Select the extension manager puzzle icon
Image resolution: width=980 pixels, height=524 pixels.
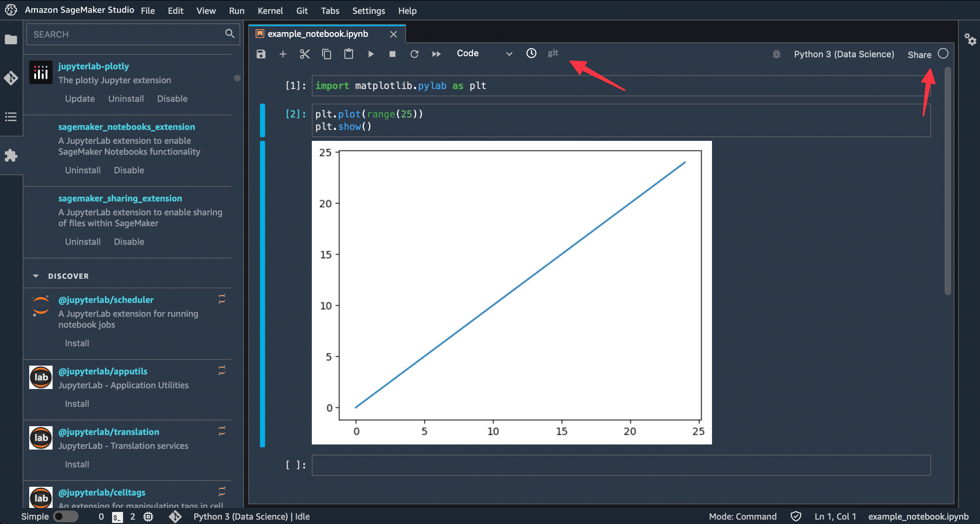coord(11,155)
